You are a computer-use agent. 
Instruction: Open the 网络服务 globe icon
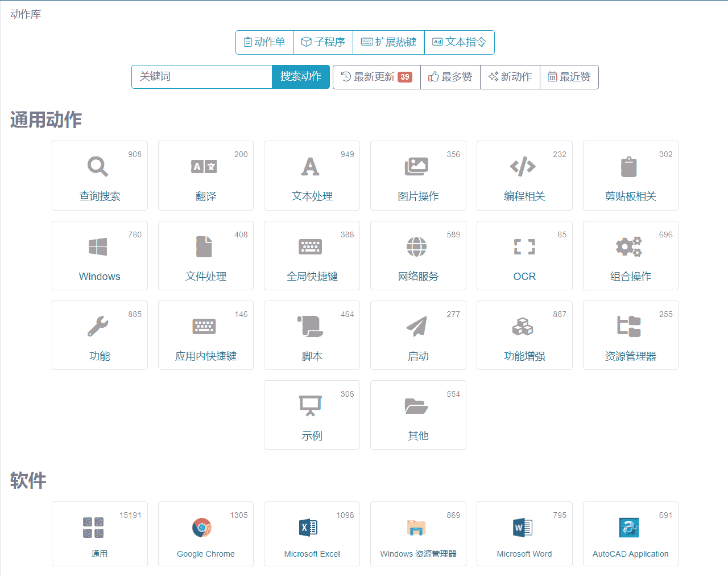point(416,246)
